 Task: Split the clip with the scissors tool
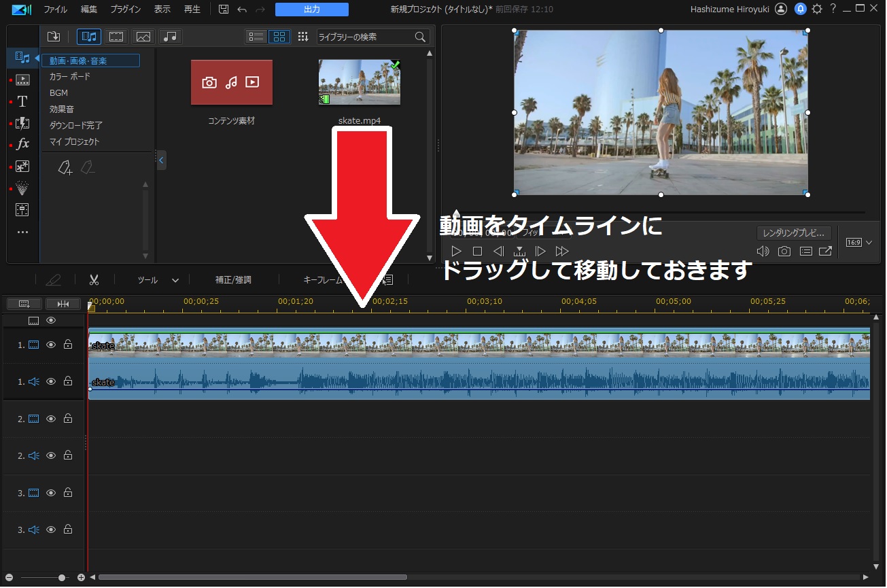(94, 279)
